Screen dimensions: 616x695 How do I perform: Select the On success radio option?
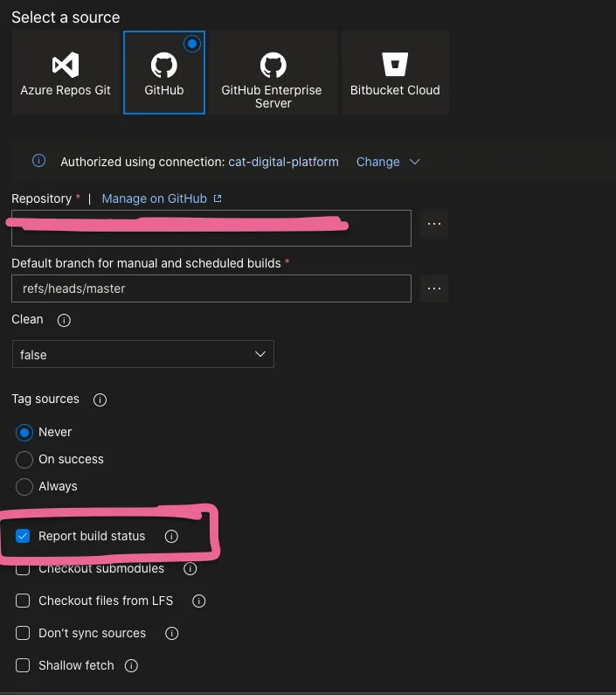(24, 460)
